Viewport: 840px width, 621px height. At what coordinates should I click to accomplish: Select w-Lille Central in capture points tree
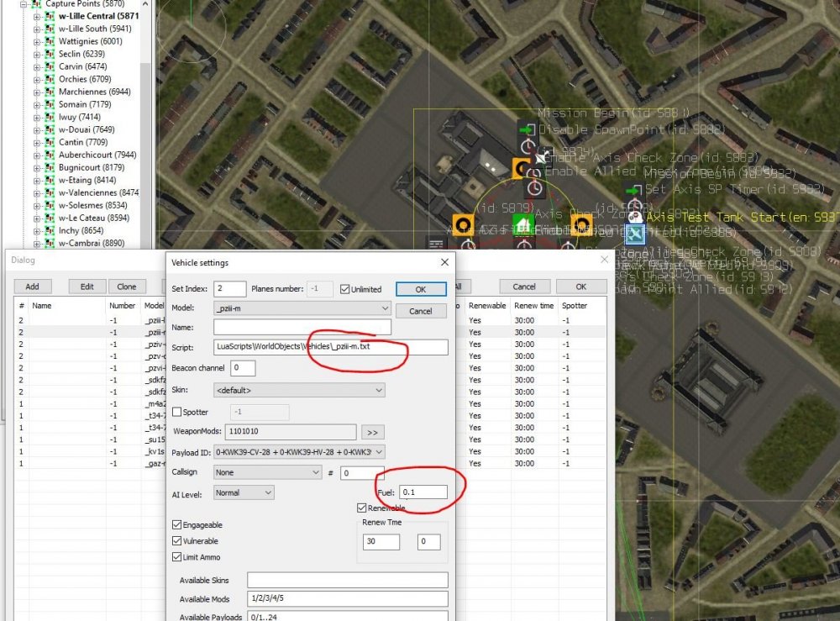pyautogui.click(x=98, y=16)
